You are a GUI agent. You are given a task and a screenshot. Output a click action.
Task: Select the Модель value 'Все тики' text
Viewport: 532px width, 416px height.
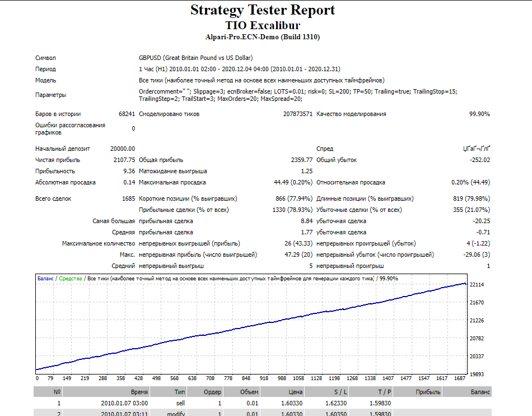[262, 80]
